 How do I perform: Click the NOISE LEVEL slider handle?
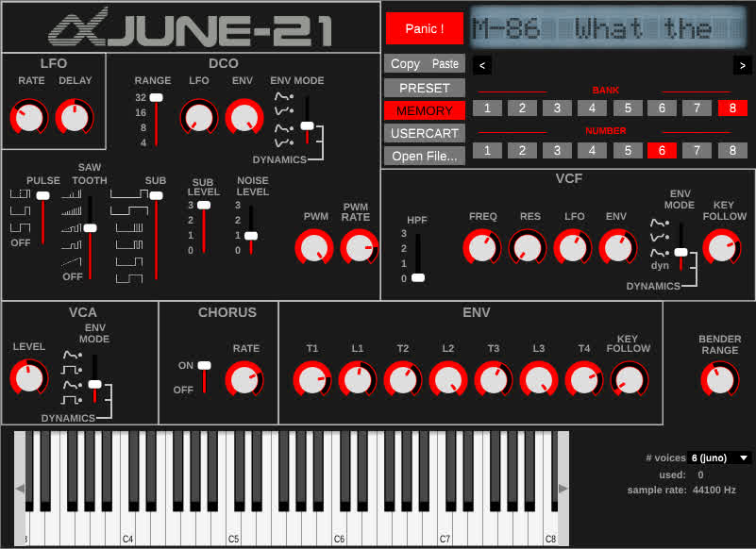pos(251,236)
